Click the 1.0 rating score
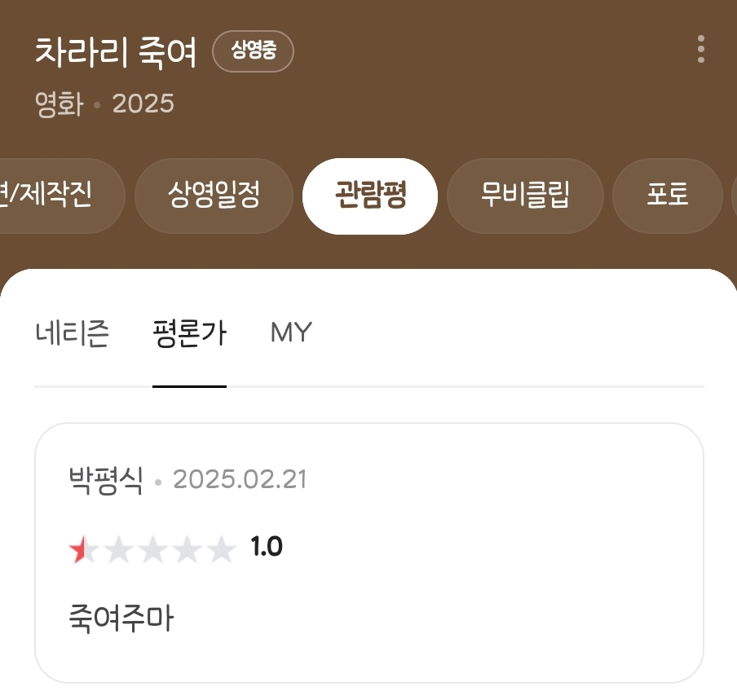This screenshot has height=700, width=737. point(267,547)
